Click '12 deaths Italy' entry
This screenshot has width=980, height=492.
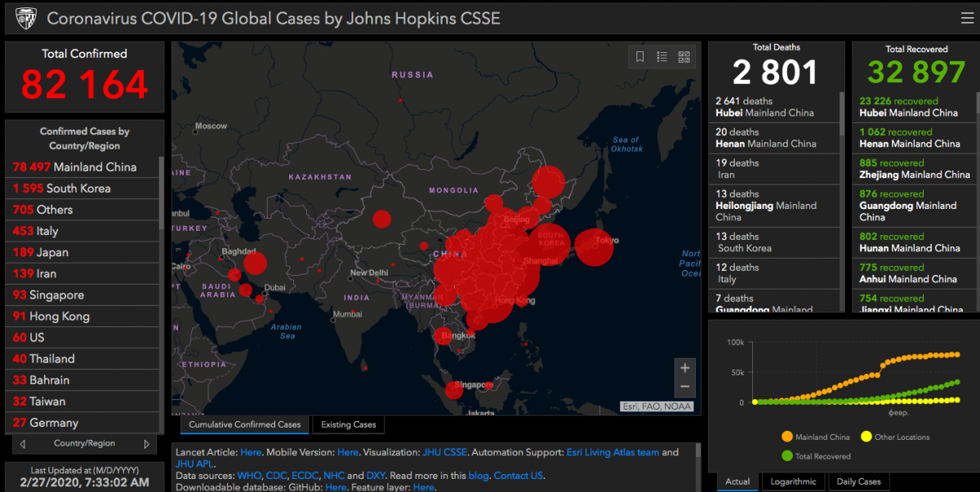click(773, 273)
